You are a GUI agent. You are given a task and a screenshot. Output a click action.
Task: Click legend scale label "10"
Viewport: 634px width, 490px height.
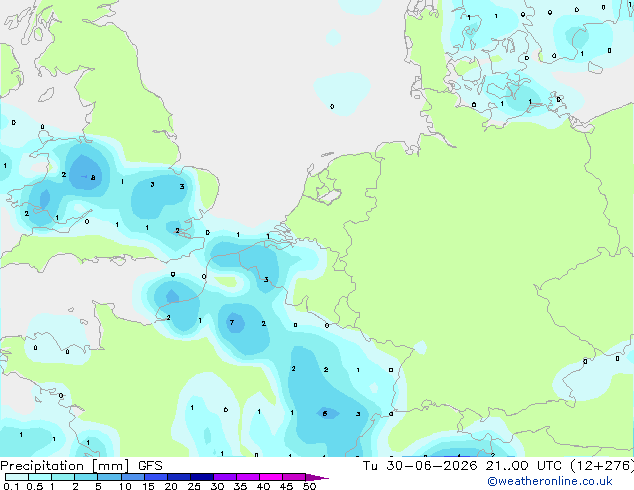(x=125, y=486)
